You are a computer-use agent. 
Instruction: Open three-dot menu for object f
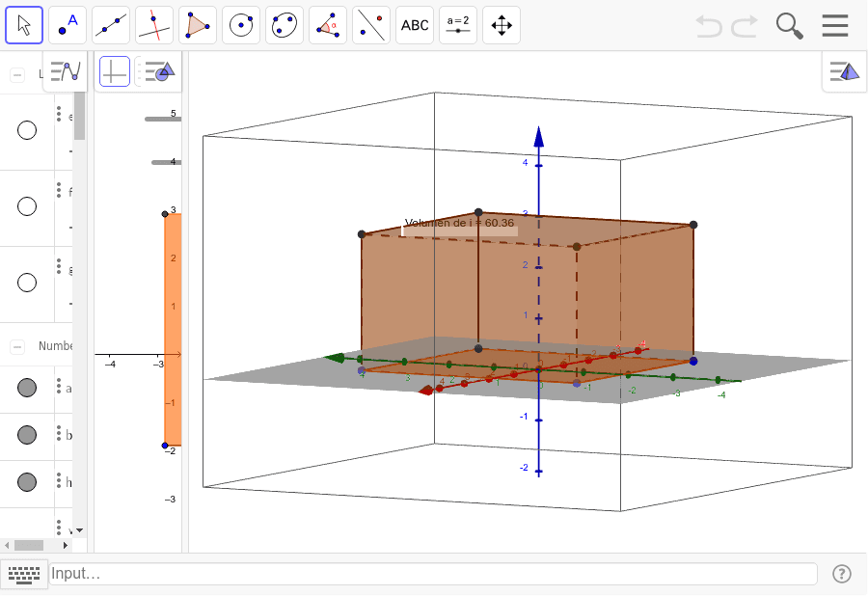59,190
